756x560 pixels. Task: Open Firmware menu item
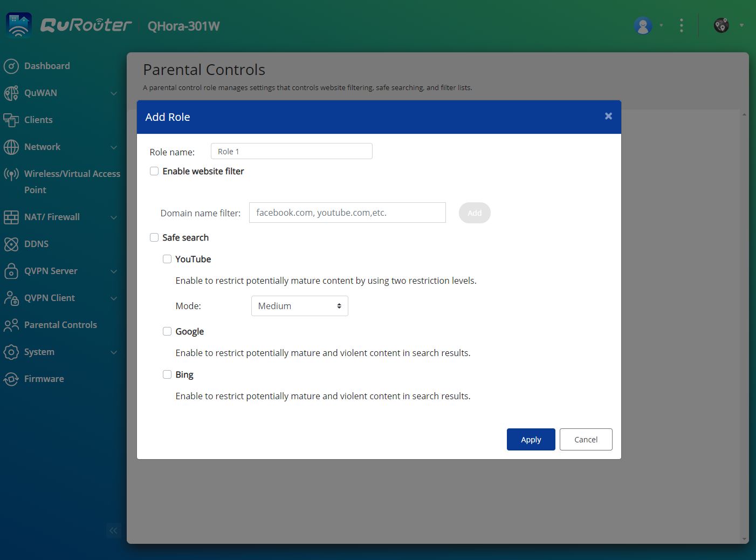[44, 379]
